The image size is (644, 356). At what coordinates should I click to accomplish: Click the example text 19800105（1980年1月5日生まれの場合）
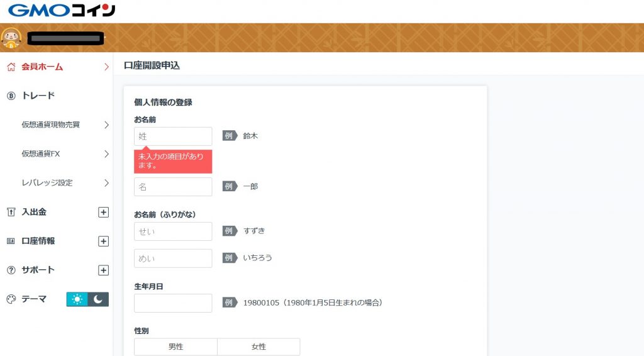[313, 303]
